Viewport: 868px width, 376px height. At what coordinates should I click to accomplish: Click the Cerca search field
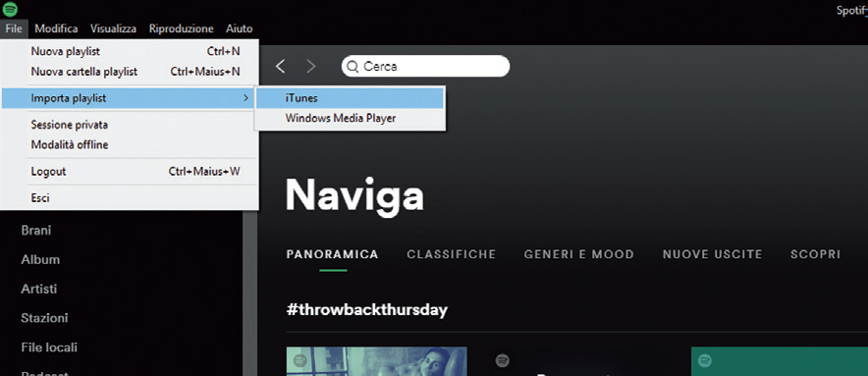click(x=425, y=67)
